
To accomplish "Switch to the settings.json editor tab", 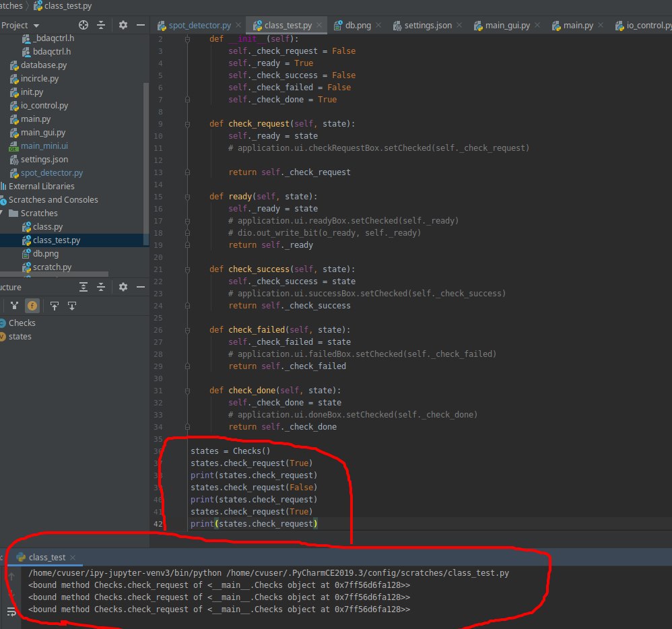I will click(428, 26).
